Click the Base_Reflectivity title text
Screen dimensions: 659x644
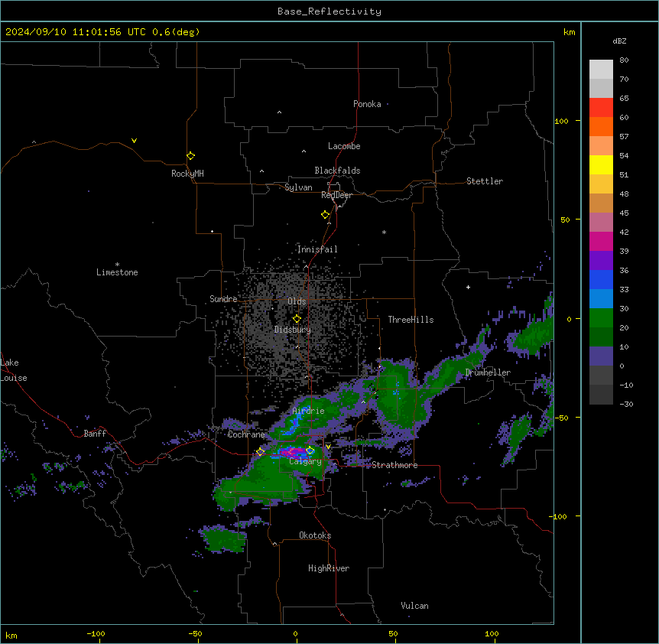coord(329,11)
